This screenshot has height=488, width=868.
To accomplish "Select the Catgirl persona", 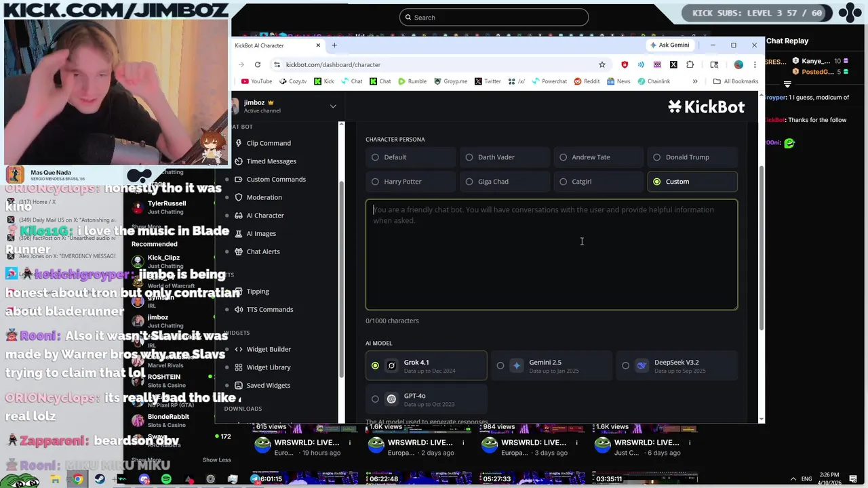I will pyautogui.click(x=599, y=182).
